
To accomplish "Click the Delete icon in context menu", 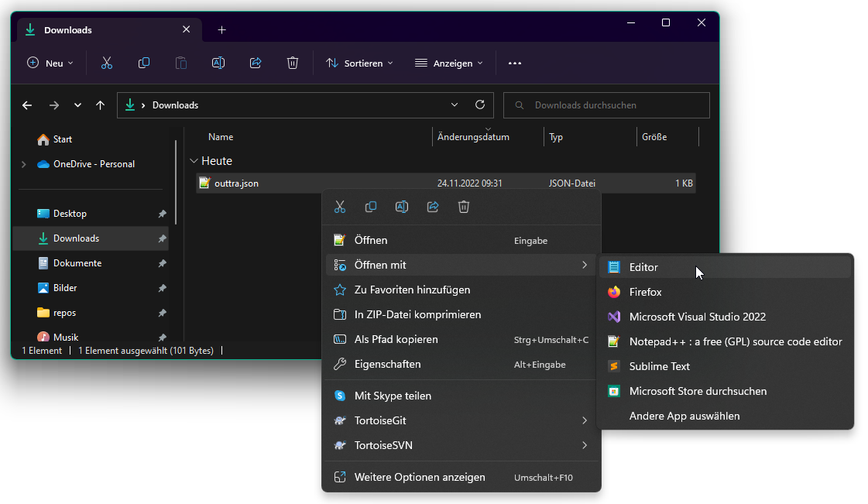I will point(464,207).
